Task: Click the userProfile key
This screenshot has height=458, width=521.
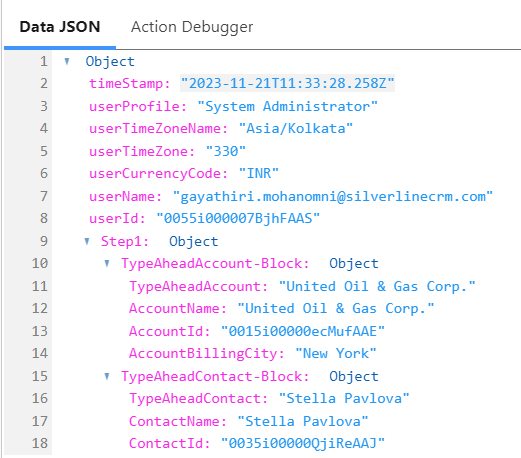Action: pyautogui.click(x=138, y=106)
